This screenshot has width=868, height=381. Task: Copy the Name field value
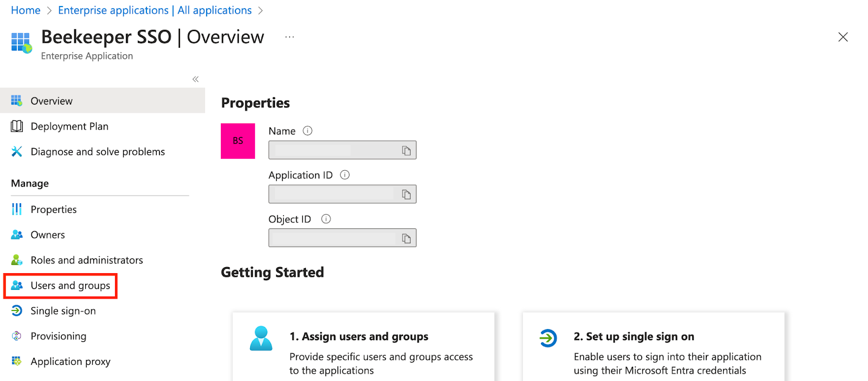pos(406,150)
